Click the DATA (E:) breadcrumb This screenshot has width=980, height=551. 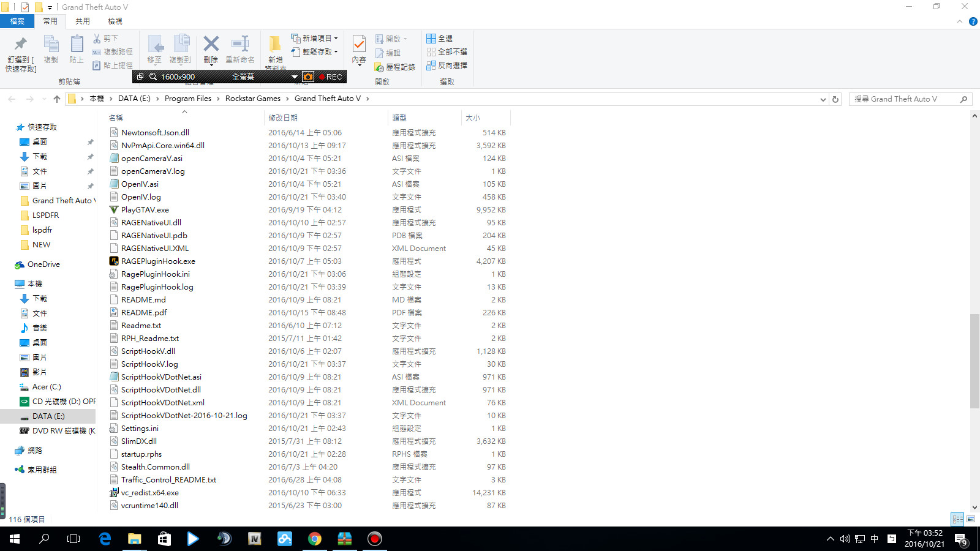click(134, 99)
